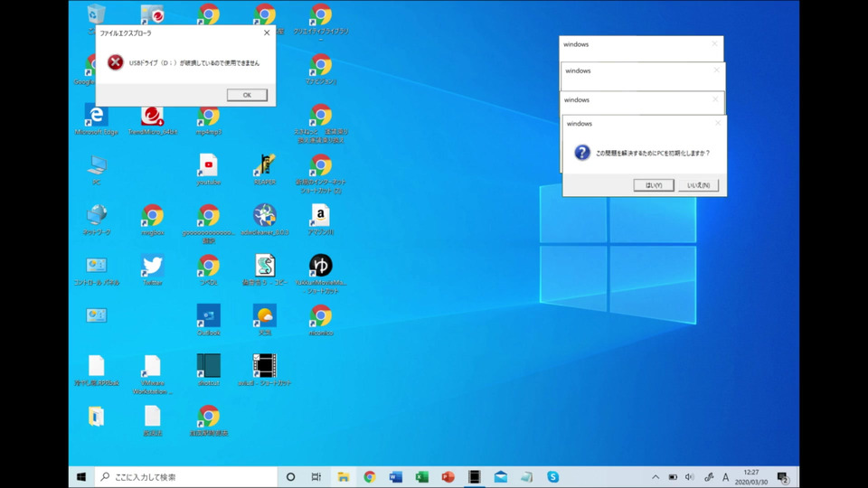This screenshot has height=488, width=868.
Task: Choose いいえ(N) in the windows dialog
Action: point(698,184)
